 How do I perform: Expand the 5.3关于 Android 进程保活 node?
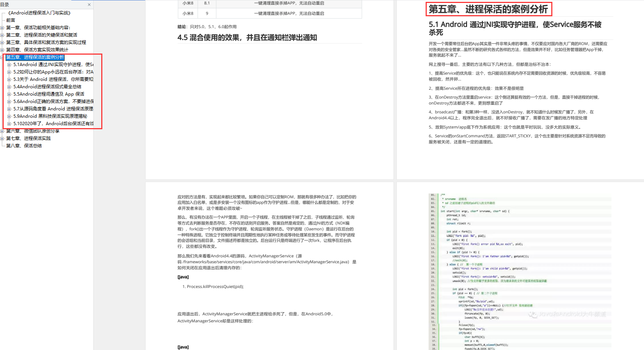(x=9, y=79)
